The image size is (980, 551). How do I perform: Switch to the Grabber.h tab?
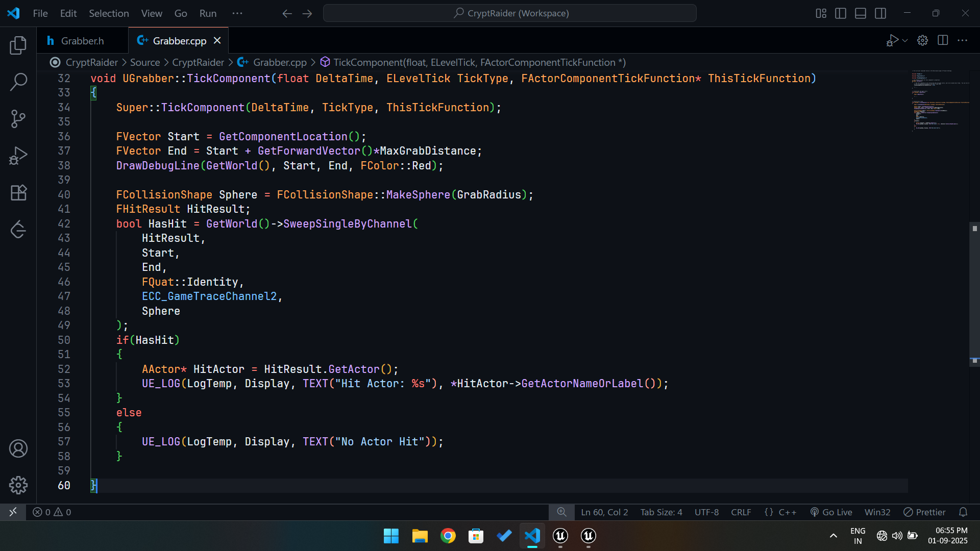pyautogui.click(x=82, y=41)
